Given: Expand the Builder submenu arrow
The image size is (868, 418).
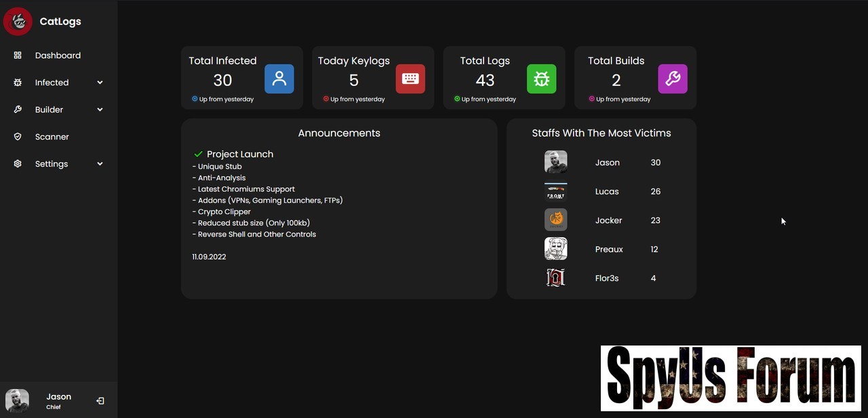Looking at the screenshot, I should click(x=100, y=110).
